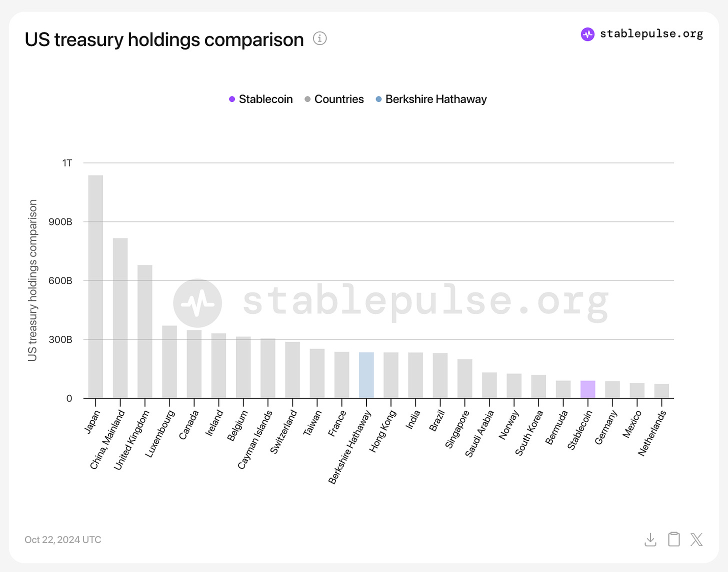728x572 pixels.
Task: Open the stablepulse.org link
Action: click(x=651, y=34)
